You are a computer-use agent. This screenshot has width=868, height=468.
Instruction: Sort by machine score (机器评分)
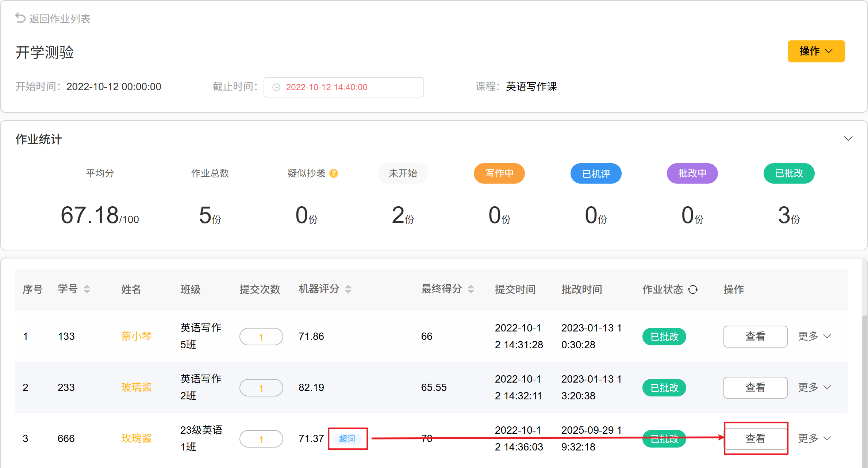coord(348,289)
